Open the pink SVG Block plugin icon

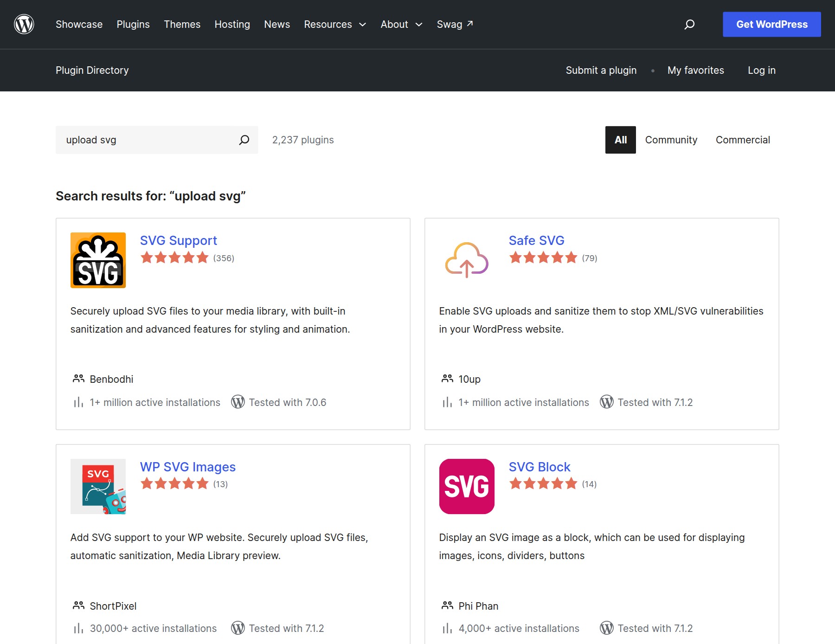467,486
